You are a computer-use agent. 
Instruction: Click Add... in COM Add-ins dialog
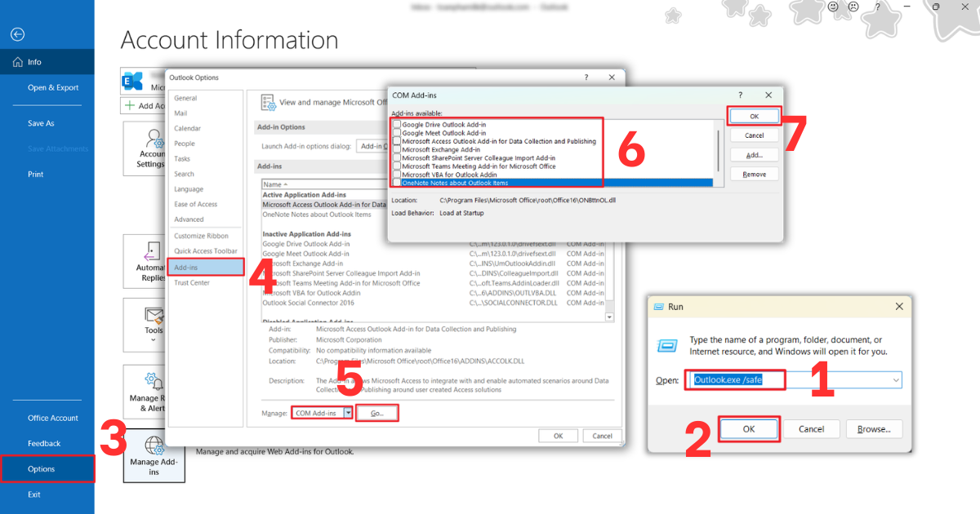754,155
